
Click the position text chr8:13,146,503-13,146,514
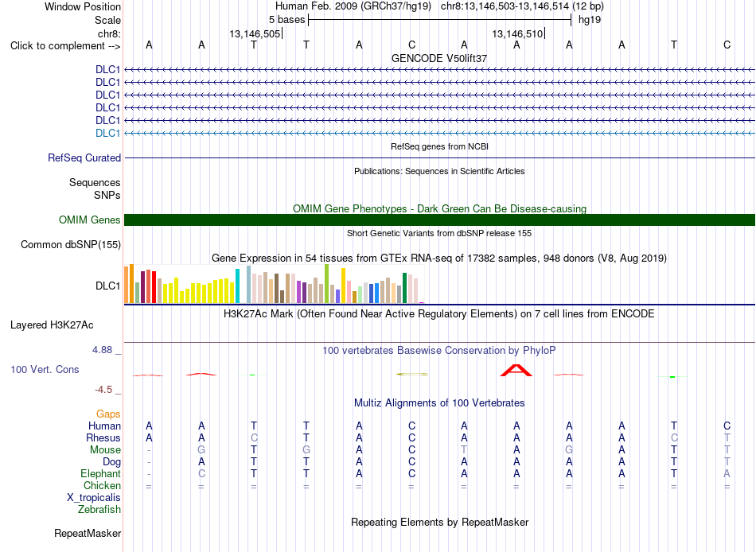click(x=522, y=6)
